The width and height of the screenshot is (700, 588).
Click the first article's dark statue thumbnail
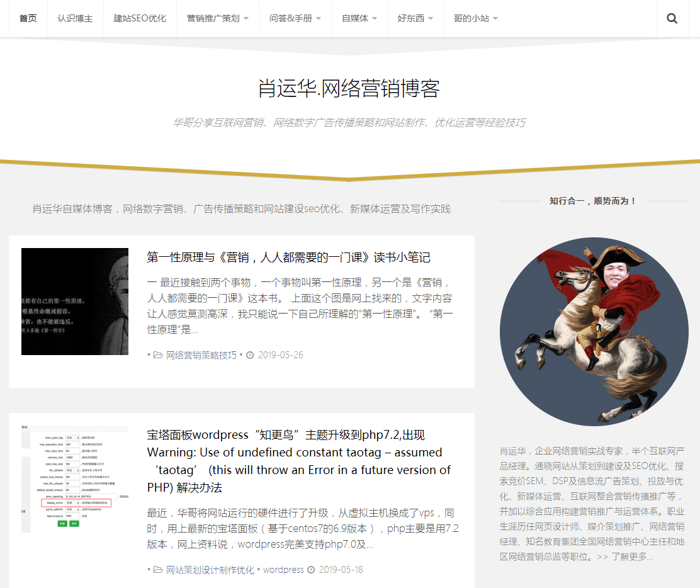point(75,302)
